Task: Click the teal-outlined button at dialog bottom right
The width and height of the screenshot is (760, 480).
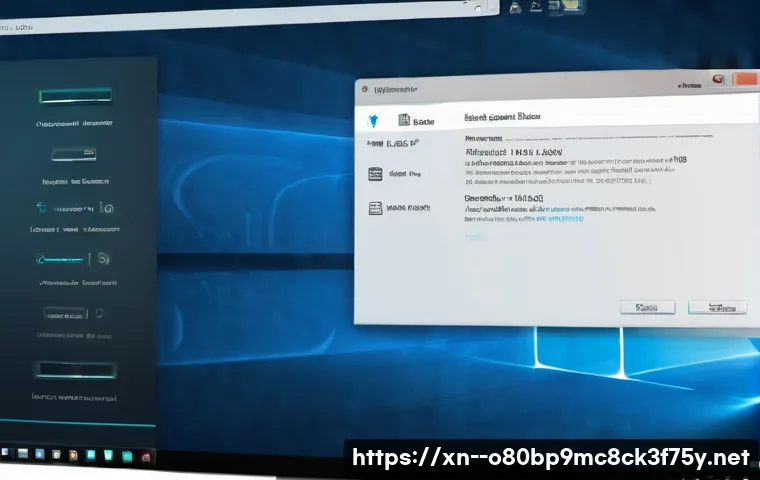Action: tap(717, 307)
